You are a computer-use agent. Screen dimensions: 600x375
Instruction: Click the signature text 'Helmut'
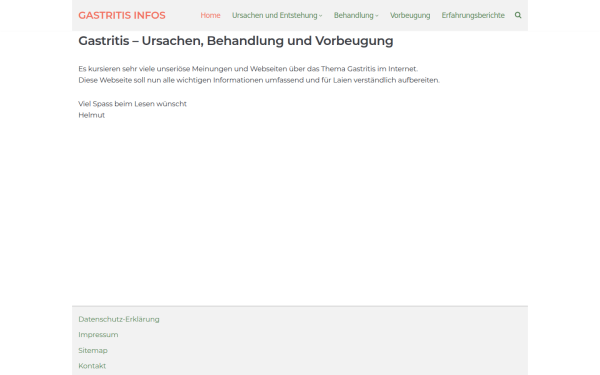pos(91,115)
